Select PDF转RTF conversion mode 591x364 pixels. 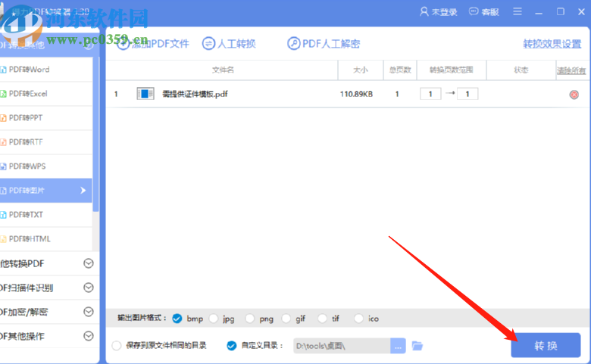tap(46, 142)
